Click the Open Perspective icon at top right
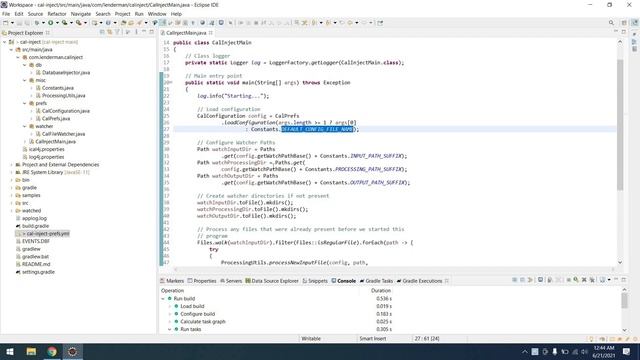 (624, 23)
